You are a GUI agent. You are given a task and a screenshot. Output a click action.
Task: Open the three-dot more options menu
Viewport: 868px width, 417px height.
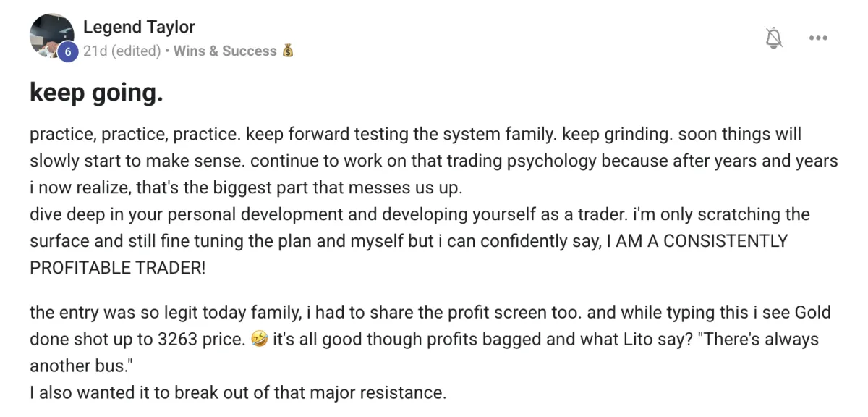(817, 38)
